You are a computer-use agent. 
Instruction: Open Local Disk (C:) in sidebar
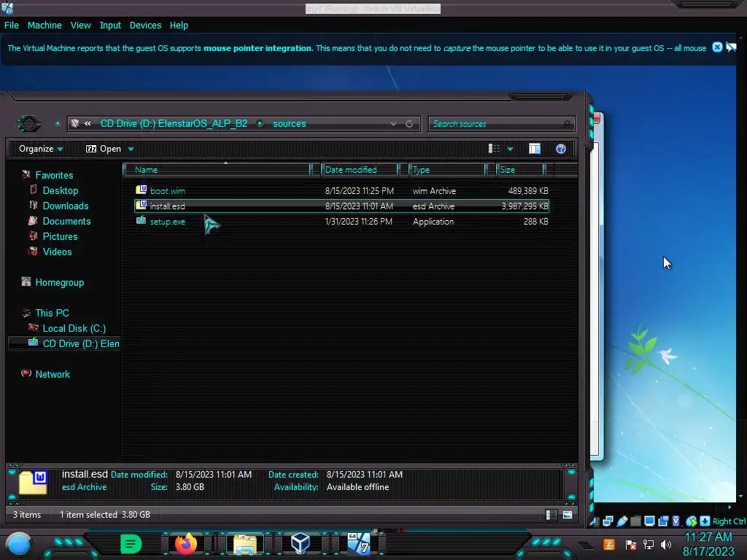click(x=74, y=328)
